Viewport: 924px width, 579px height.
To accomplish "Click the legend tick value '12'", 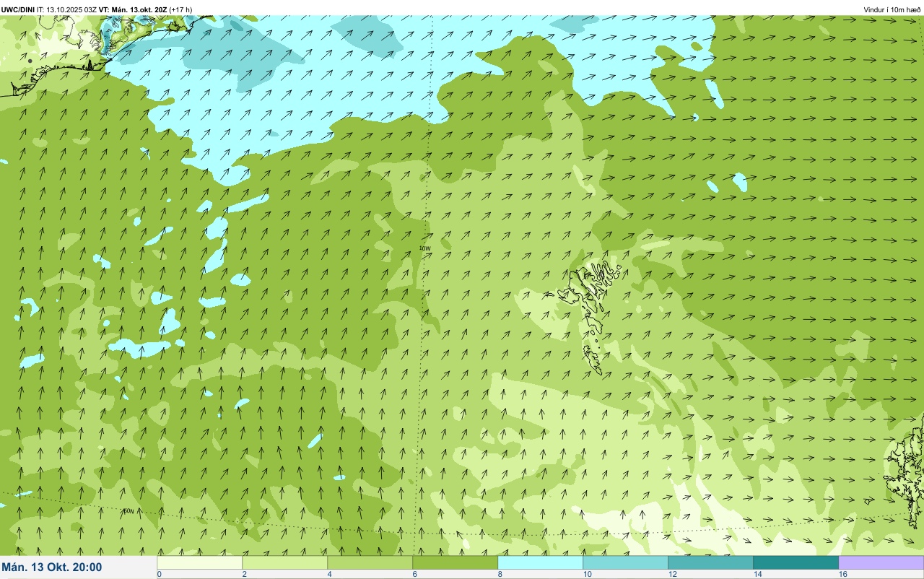I will (x=673, y=574).
